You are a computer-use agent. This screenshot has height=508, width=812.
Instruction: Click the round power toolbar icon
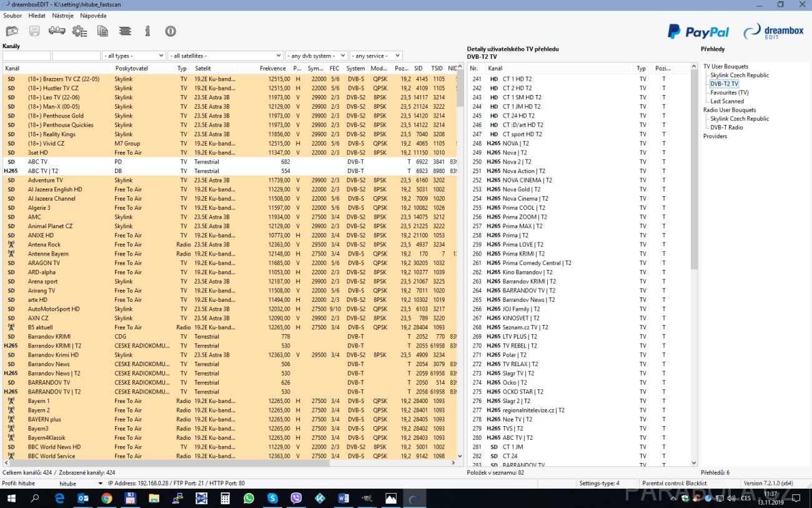click(x=171, y=31)
